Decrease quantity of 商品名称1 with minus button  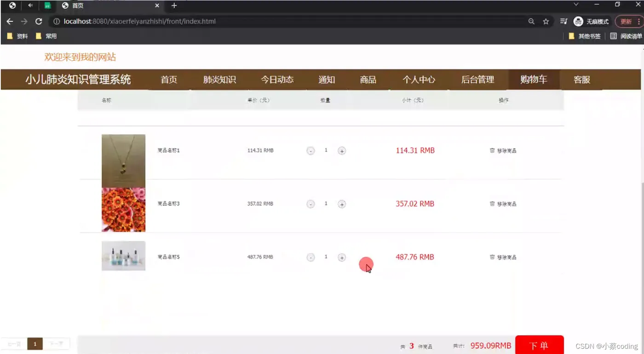[x=310, y=151]
